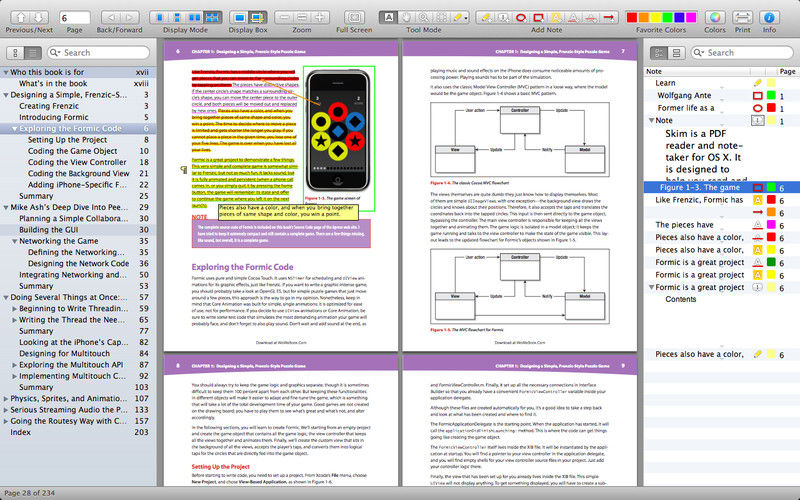Image resolution: width=800 pixels, height=500 pixels.
Task: Add an underline note
Action: click(573, 17)
